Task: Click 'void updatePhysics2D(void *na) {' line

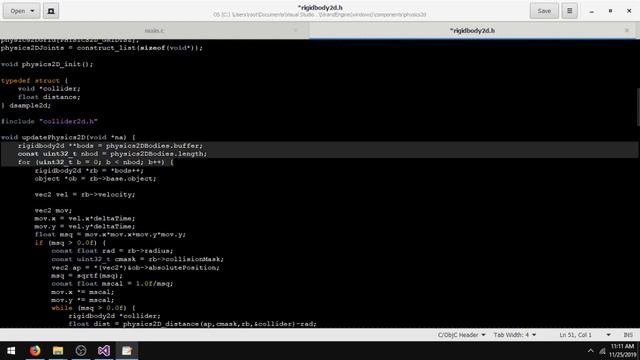Action: [68, 138]
